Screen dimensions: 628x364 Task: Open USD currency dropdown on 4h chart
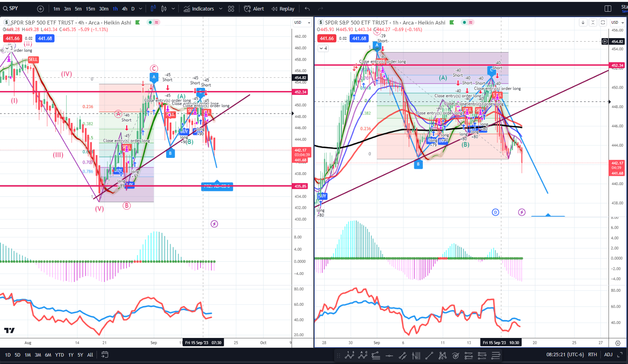point(302,23)
